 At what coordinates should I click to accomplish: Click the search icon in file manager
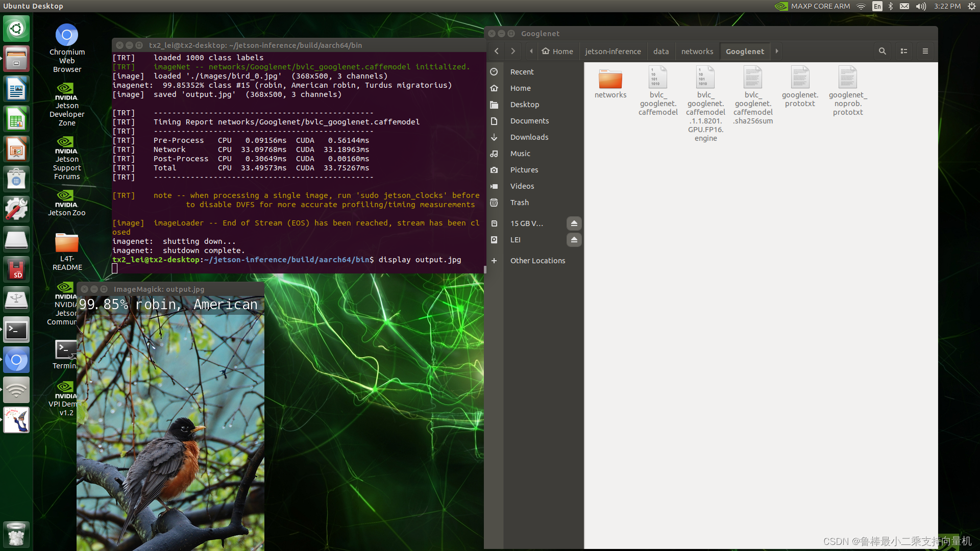coord(883,51)
